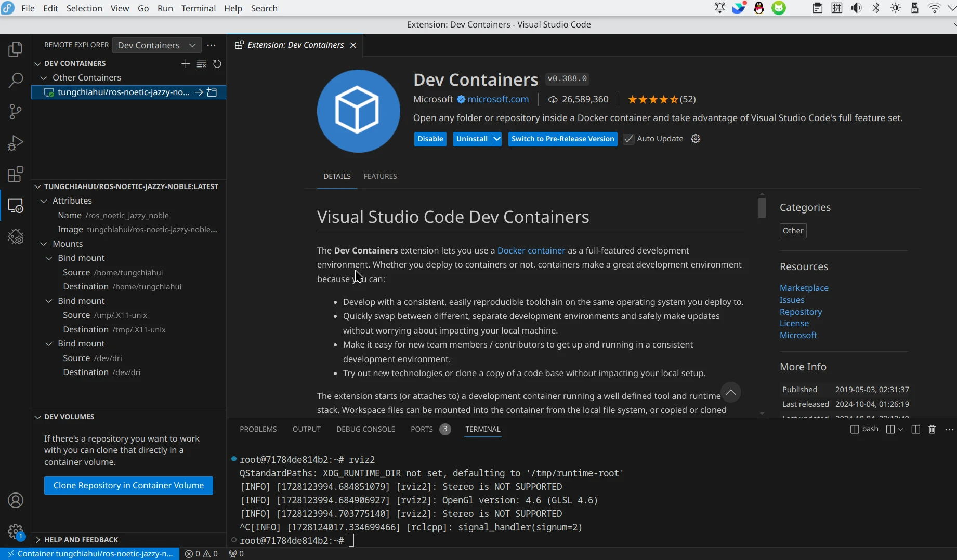
Task: Collapse the Bind mount with /dev/dri source
Action: click(x=49, y=343)
